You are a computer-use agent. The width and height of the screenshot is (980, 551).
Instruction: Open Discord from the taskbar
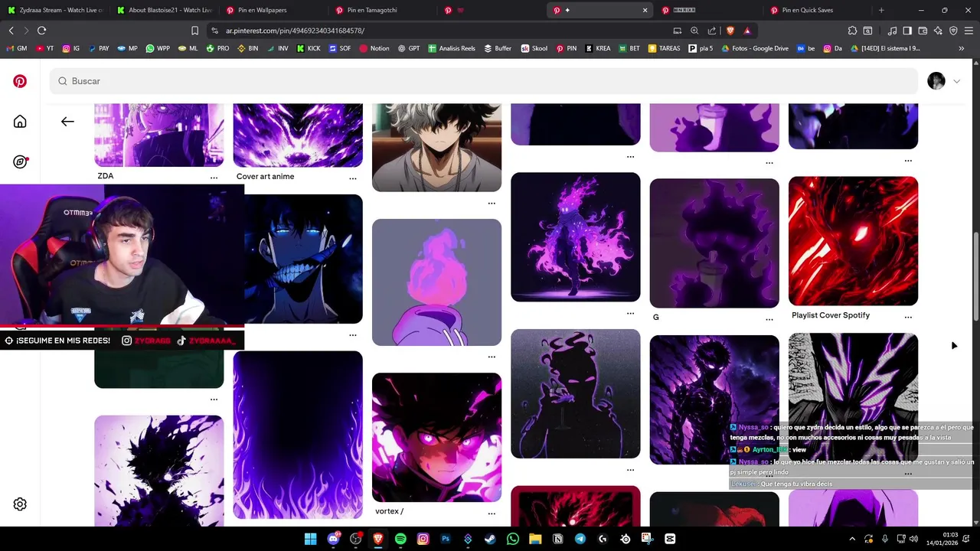(x=333, y=539)
